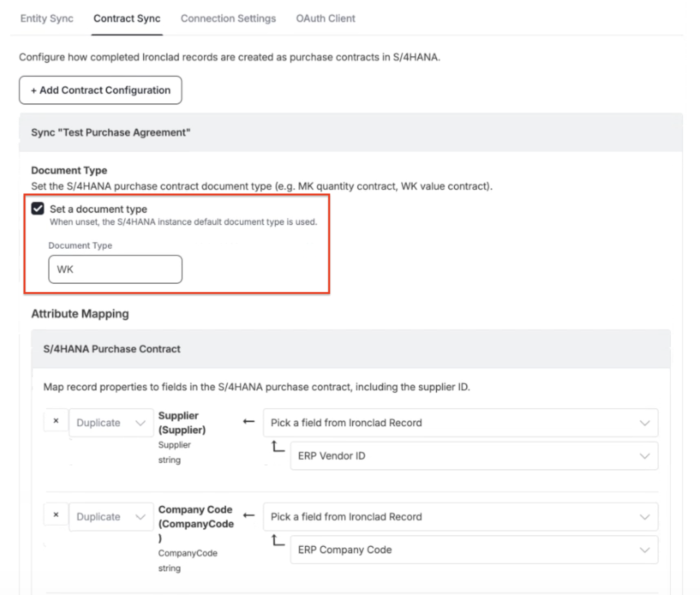Viewport: 700px width, 595px height.
Task: Open Company Code's Pick a field from Ironclad Record dropdown
Action: [461, 517]
